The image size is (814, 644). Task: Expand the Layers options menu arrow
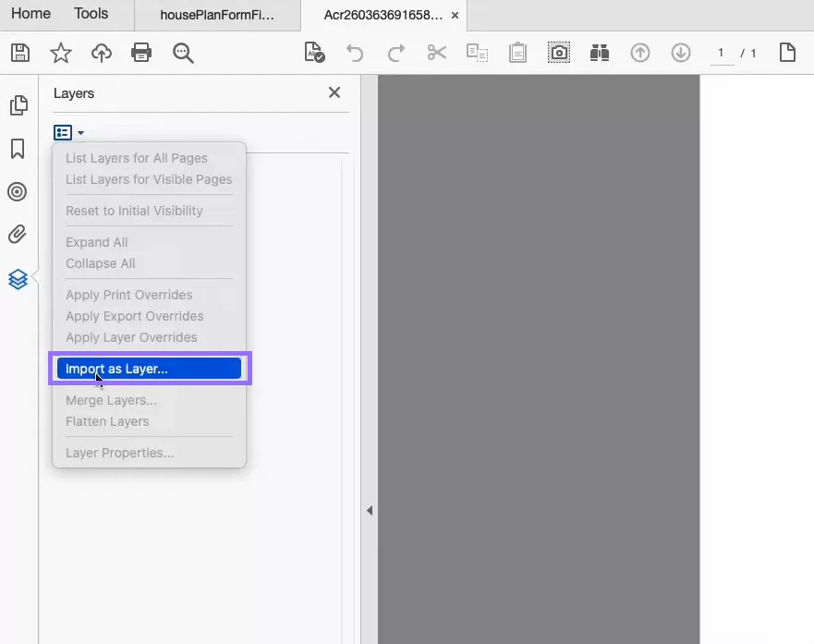click(x=79, y=132)
